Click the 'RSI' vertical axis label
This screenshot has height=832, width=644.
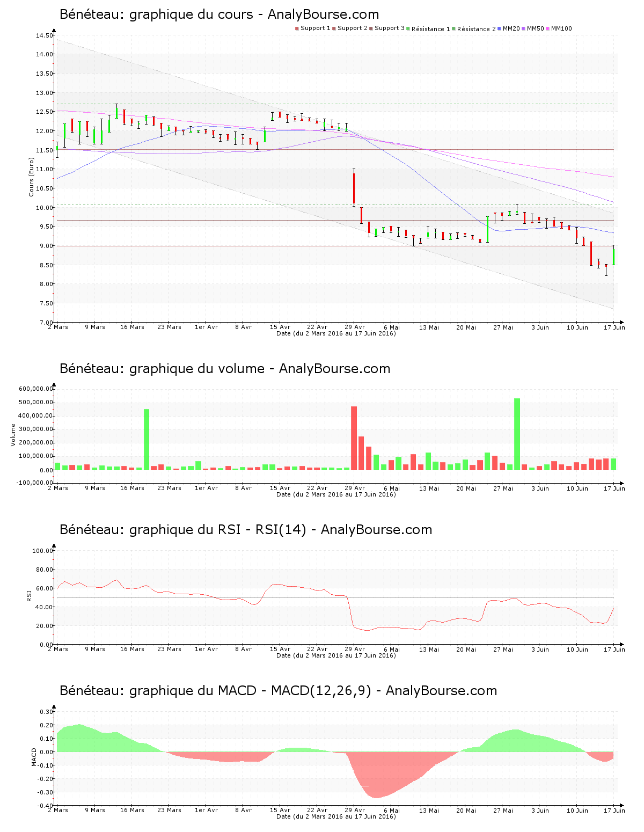[29, 595]
